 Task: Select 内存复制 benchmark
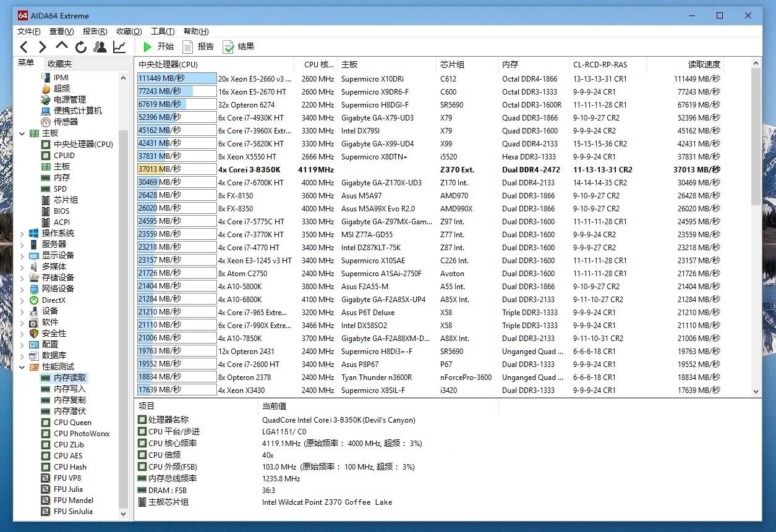[70, 400]
